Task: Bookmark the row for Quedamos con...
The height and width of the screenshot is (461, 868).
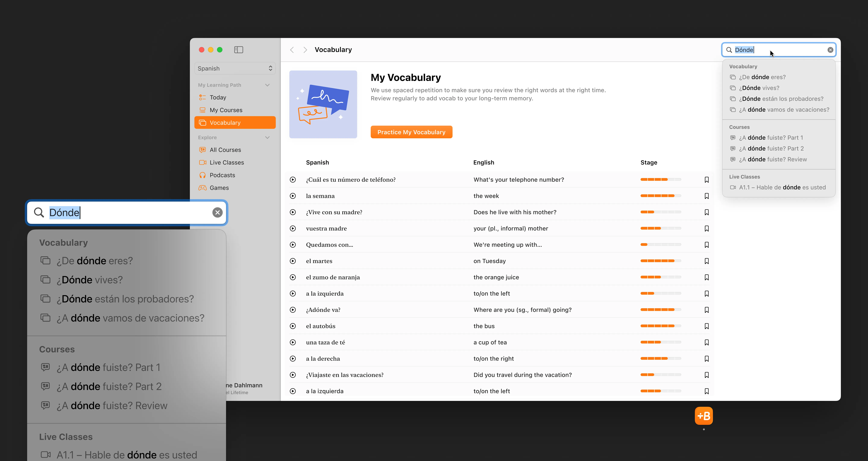Action: point(707,245)
